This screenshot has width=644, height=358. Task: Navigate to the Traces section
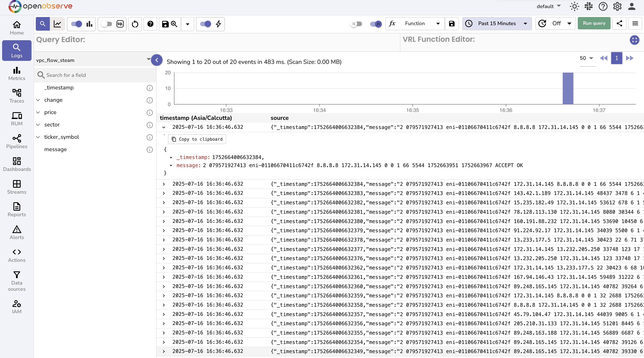click(x=16, y=96)
